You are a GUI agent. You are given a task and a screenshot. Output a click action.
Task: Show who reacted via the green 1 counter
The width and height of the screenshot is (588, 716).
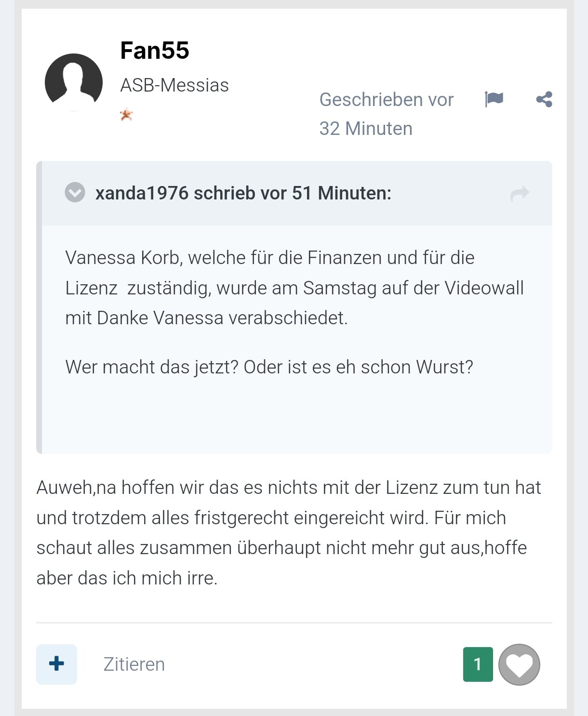(x=478, y=664)
